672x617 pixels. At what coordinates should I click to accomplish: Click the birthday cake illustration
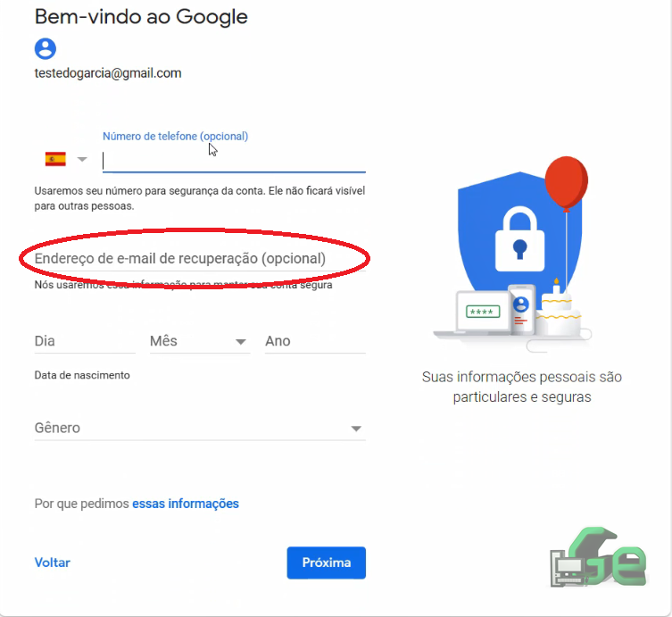560,310
